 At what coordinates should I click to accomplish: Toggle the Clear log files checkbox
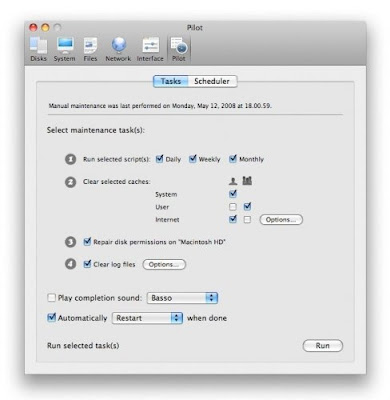click(87, 264)
